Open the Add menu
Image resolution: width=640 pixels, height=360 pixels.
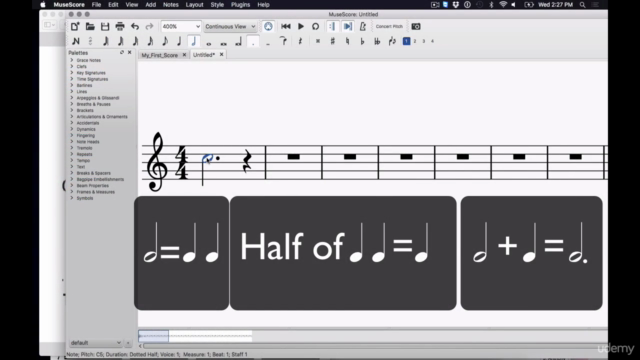click(x=151, y=5)
